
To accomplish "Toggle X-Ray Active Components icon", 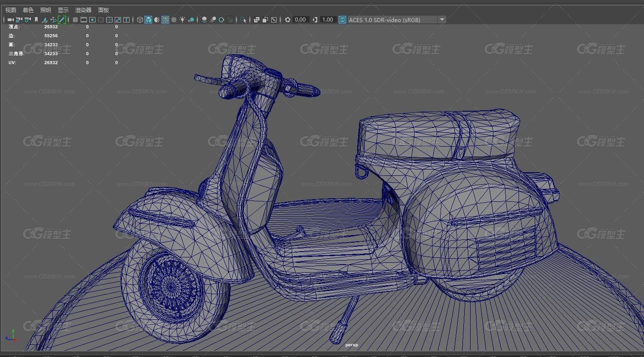I will pos(265,20).
